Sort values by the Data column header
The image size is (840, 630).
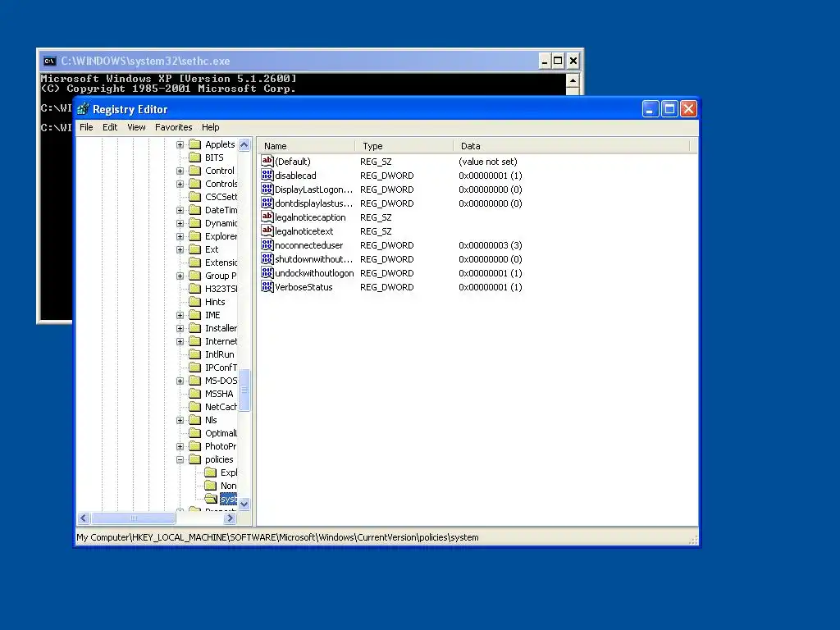(x=572, y=146)
